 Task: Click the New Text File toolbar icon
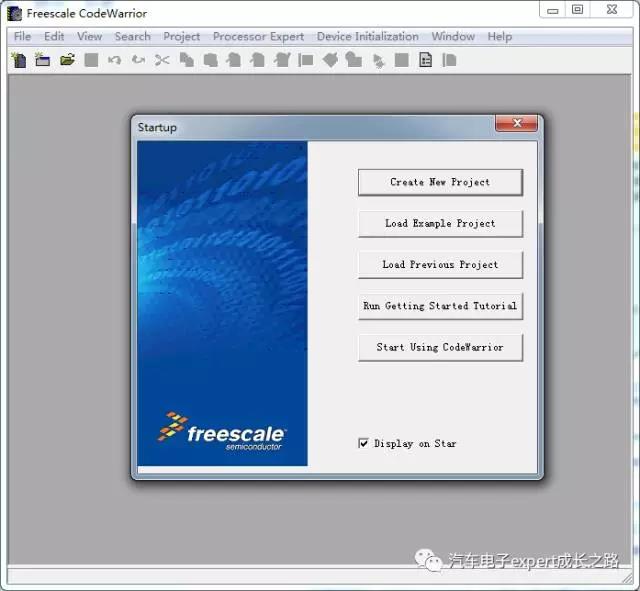click(x=18, y=60)
